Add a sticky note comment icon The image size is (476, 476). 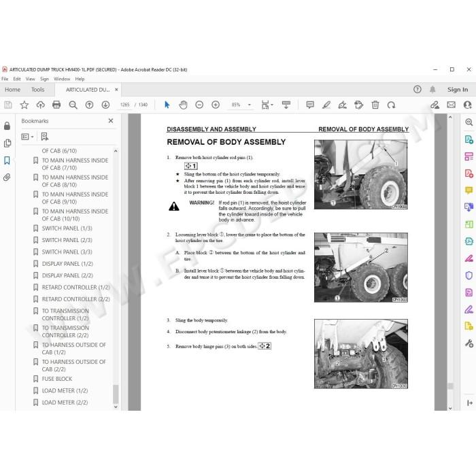310,105
